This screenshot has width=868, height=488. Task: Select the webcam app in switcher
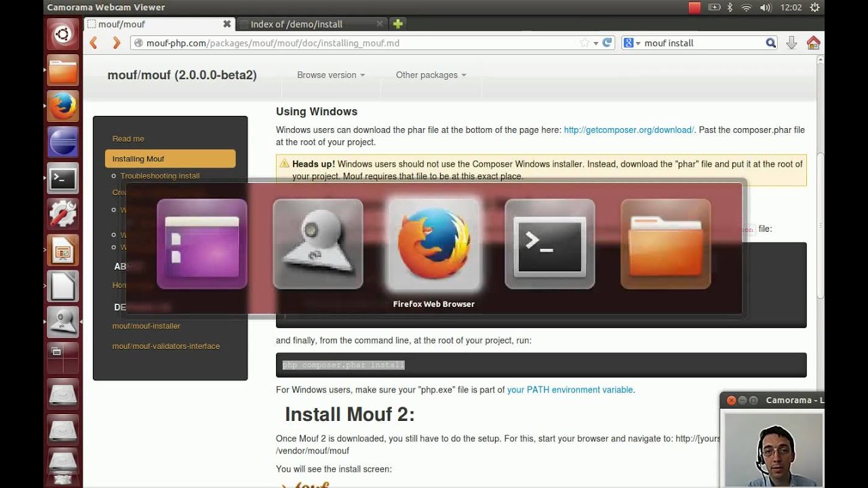coord(318,244)
